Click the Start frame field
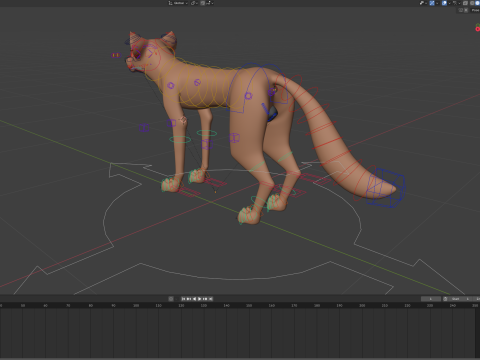480x360 pixels. click(461, 299)
